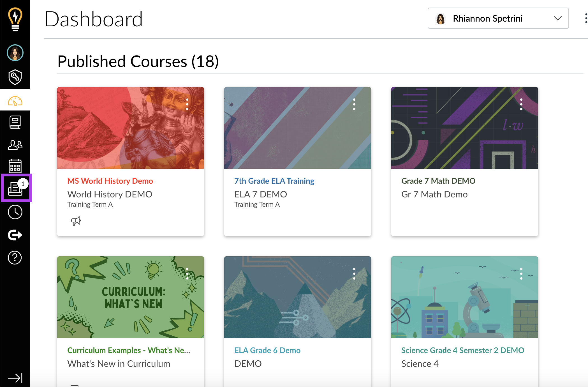Click the Science Grade 4 card image

(464, 297)
